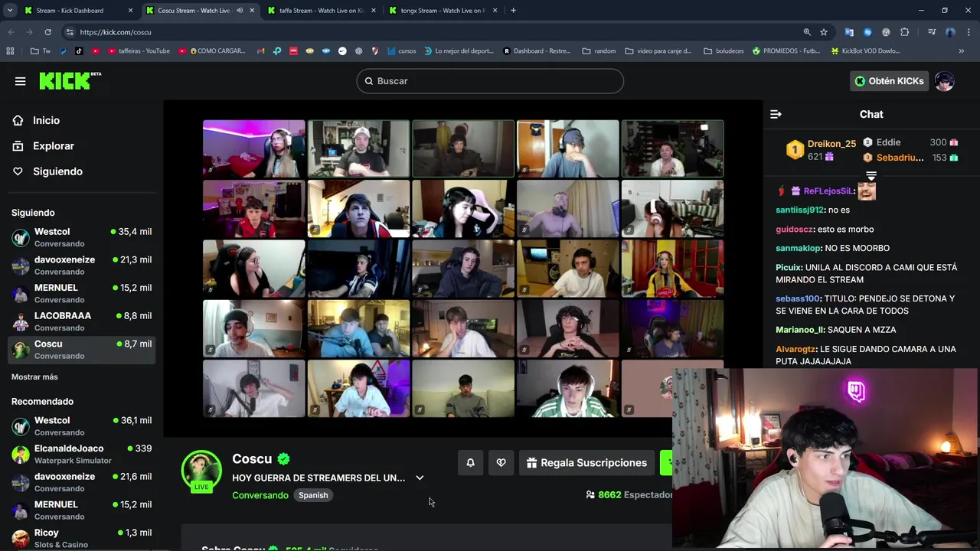Open taffeiras - YouTube bookmark
This screenshot has width=980, height=551.
pos(139,51)
